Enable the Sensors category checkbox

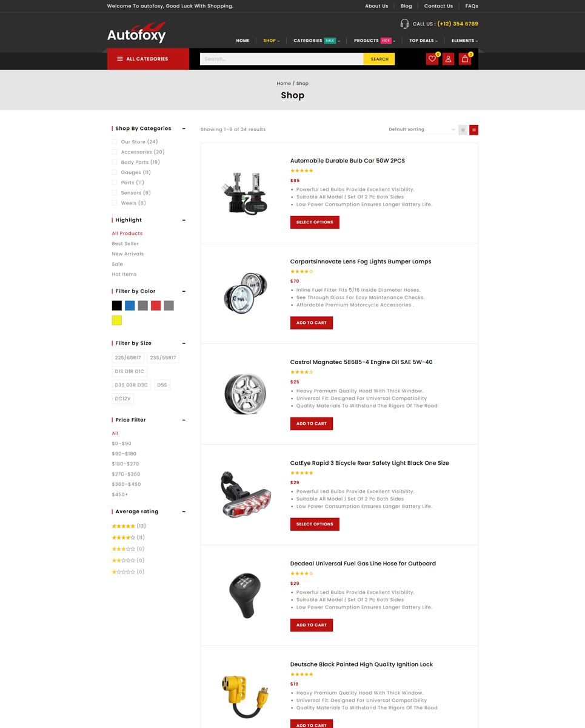(x=114, y=192)
